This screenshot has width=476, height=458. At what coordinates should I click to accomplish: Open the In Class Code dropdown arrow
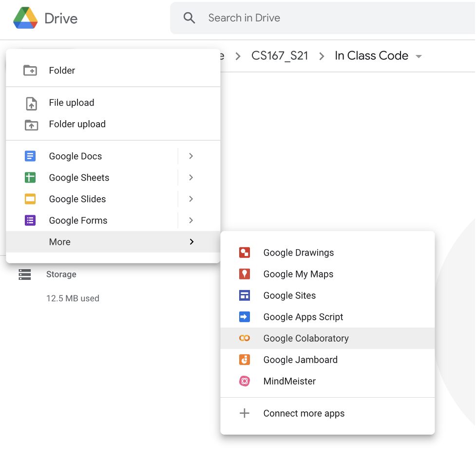pos(419,56)
